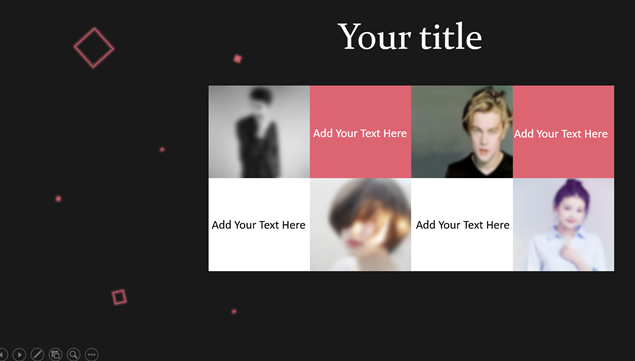Select the woman with purple hair bun photo
Viewport: 635px width, 361px height.
tap(563, 224)
